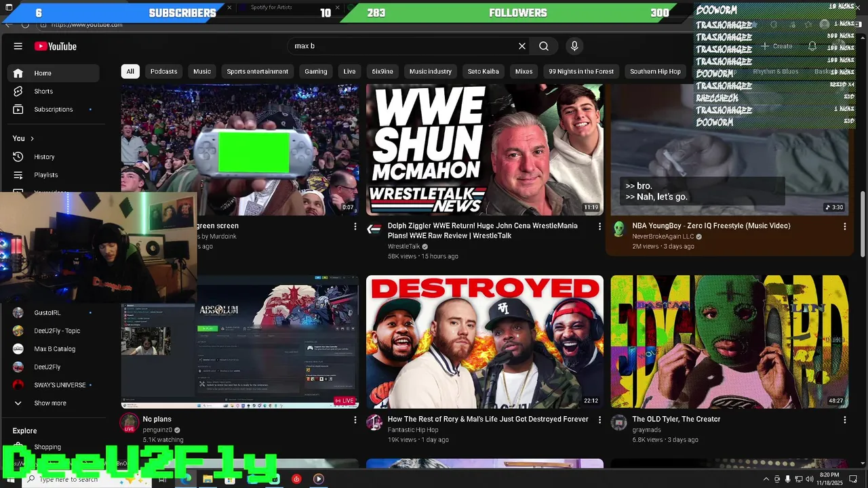The height and width of the screenshot is (488, 868).
Task: Expand subscriptions with 'Show more'
Action: click(54, 403)
